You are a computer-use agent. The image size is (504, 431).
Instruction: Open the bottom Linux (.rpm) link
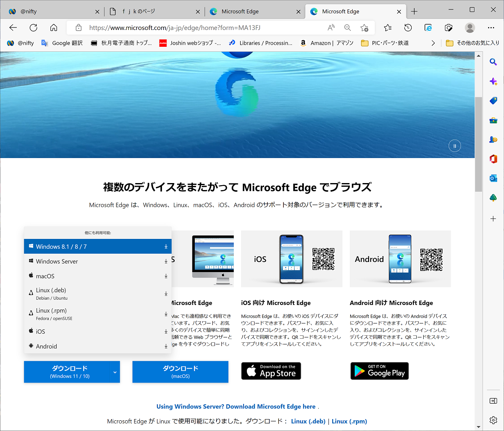click(x=349, y=421)
